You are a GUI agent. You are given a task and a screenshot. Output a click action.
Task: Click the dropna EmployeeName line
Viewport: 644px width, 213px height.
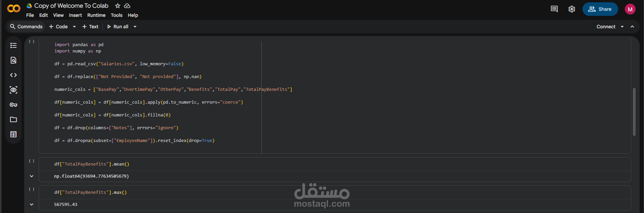(134, 141)
